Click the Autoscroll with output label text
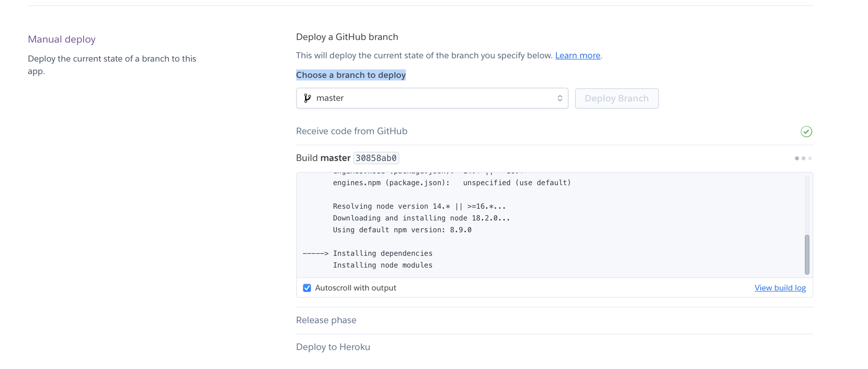868x369 pixels. (355, 288)
